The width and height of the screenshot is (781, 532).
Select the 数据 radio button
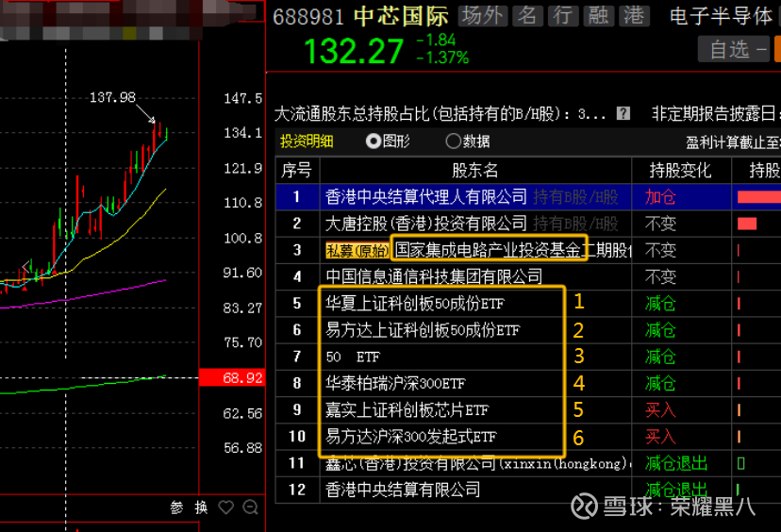(x=453, y=141)
